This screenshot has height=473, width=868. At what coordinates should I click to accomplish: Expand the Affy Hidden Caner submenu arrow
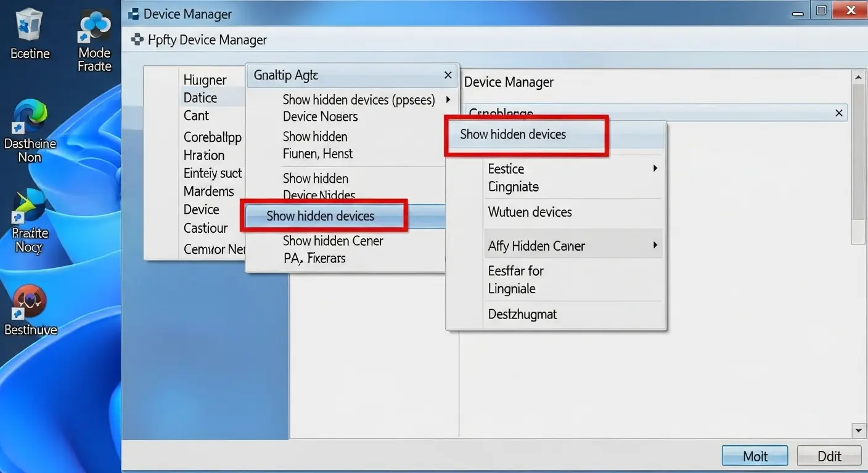click(x=655, y=246)
